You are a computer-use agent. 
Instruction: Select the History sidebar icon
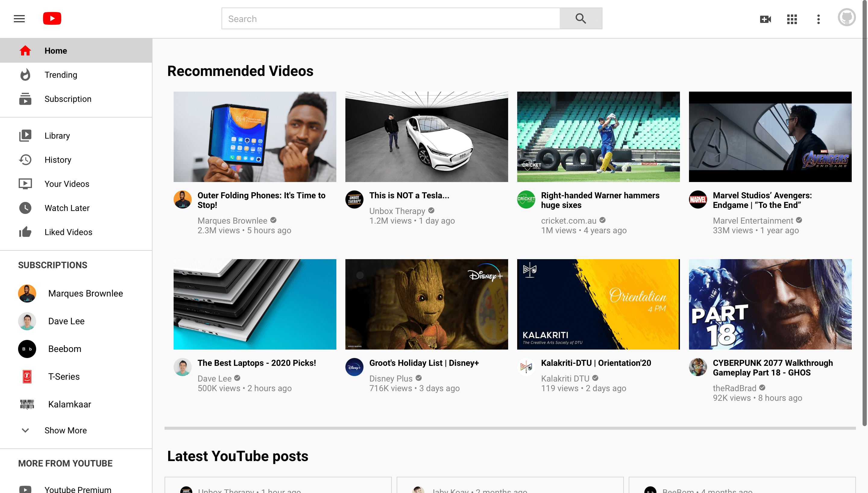26,159
